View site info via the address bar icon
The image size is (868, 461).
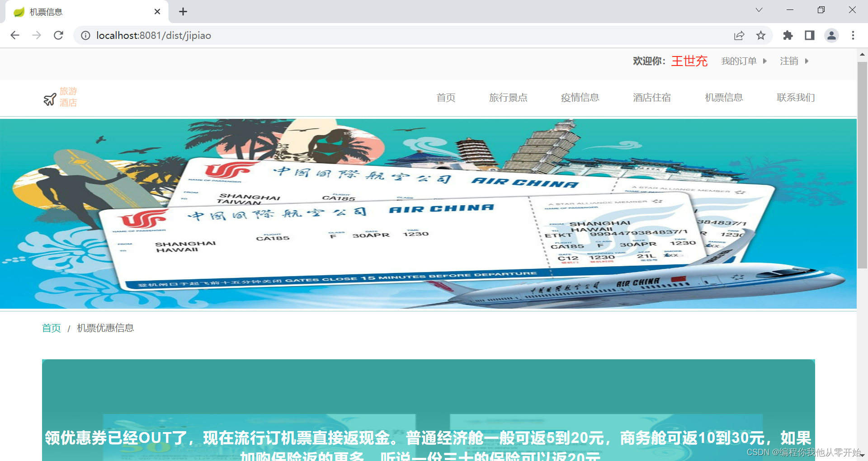85,35
